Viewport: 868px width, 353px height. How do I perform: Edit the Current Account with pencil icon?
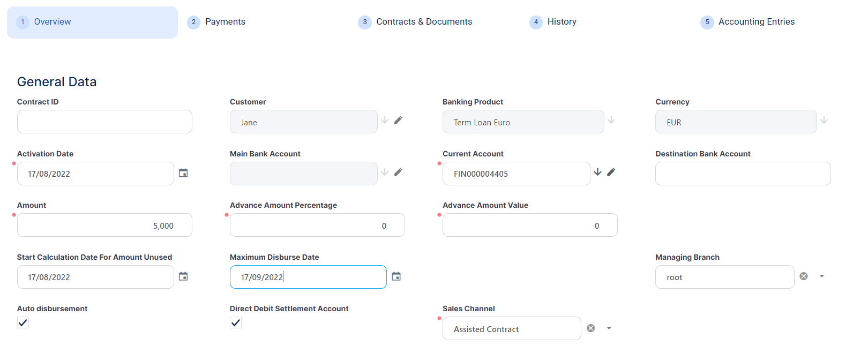(611, 172)
